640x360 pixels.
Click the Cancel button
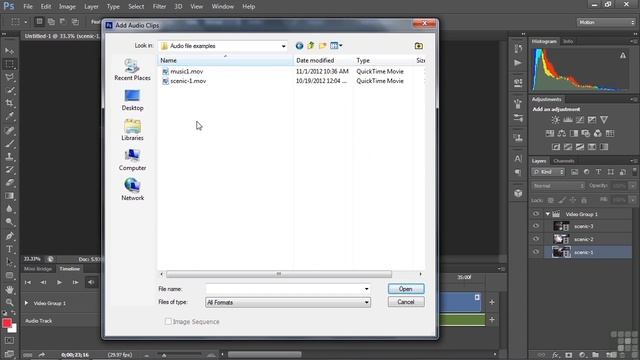pos(406,302)
